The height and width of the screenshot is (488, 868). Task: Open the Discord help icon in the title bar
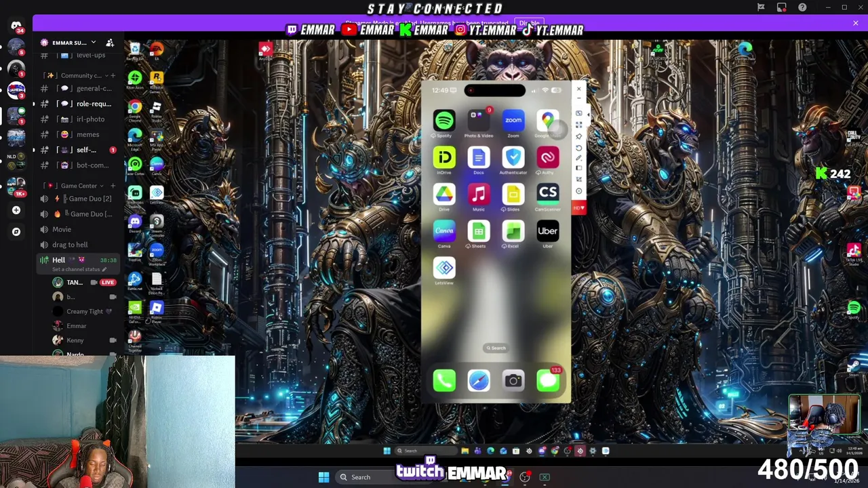click(x=802, y=7)
